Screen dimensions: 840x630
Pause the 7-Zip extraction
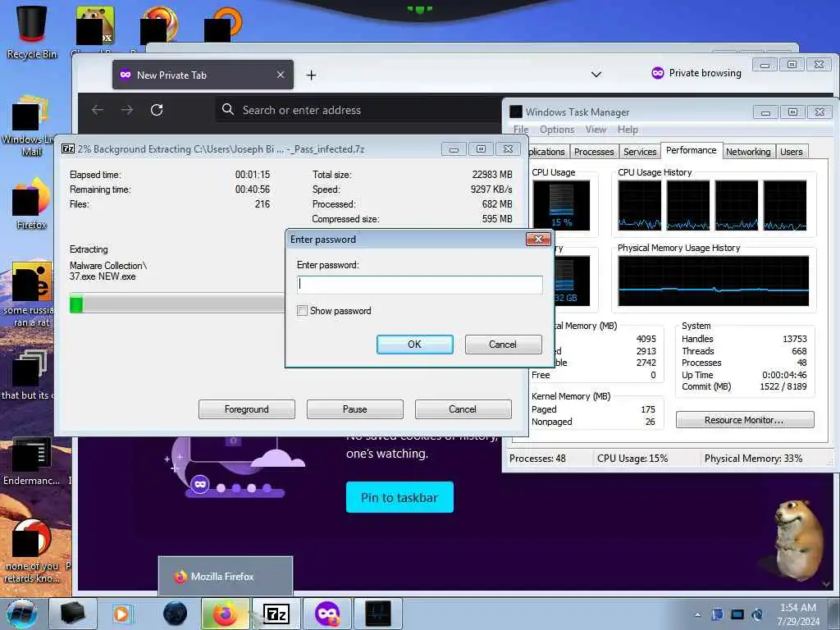pos(354,409)
